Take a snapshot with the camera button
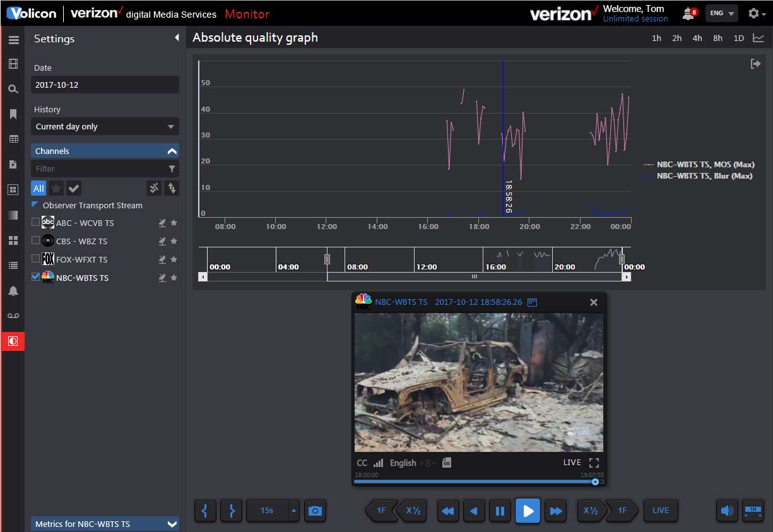This screenshot has width=773, height=532. pos(316,511)
